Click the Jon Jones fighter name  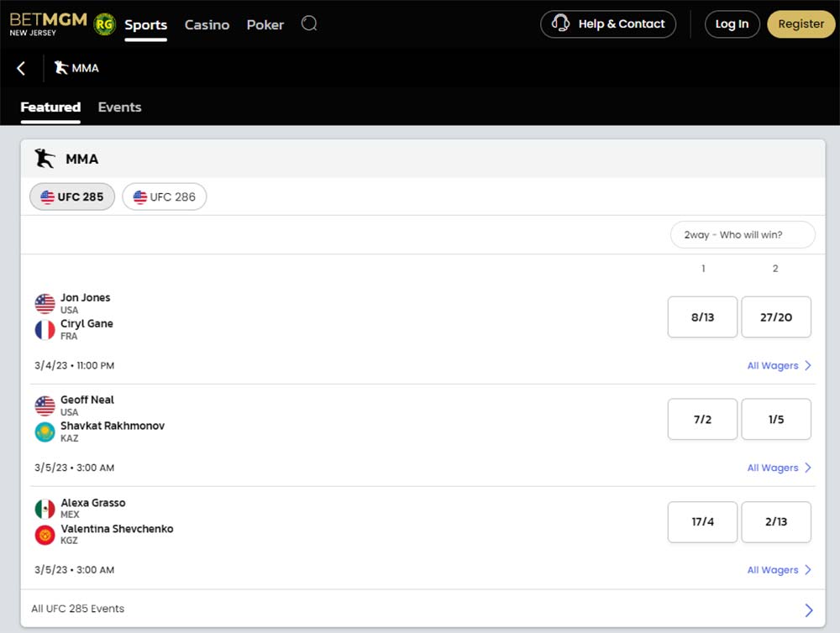85,297
